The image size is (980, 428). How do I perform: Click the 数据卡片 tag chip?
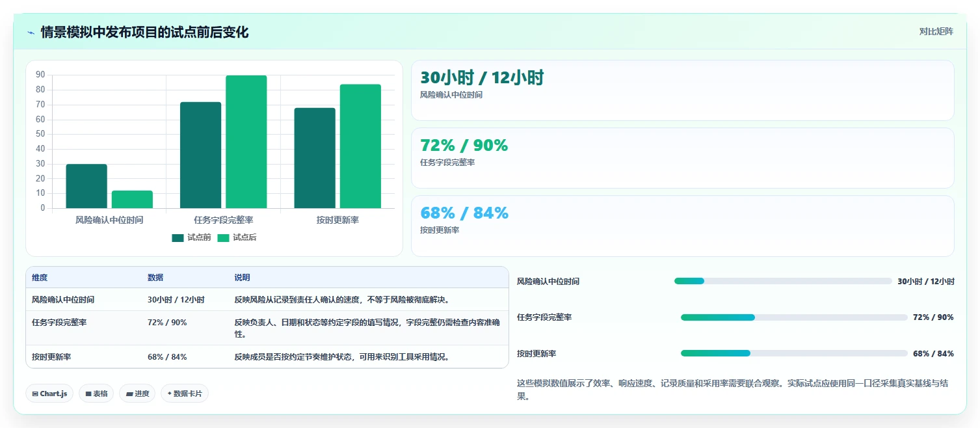(x=185, y=394)
